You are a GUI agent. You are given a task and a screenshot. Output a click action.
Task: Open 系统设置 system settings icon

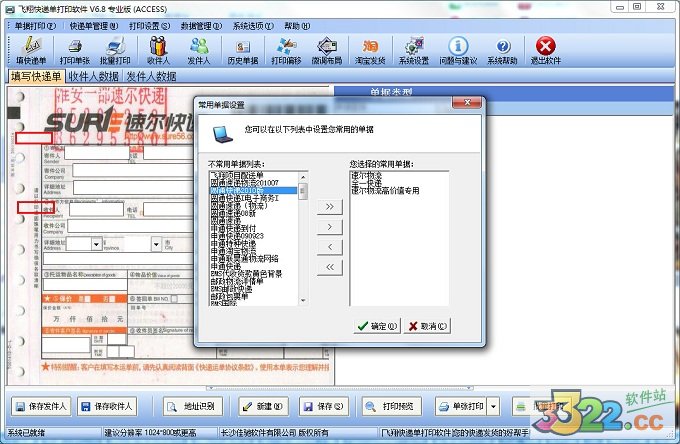tap(414, 51)
